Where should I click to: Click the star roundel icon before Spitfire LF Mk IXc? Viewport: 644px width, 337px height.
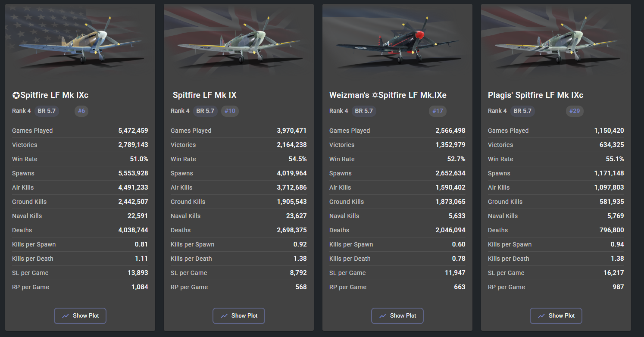click(16, 95)
